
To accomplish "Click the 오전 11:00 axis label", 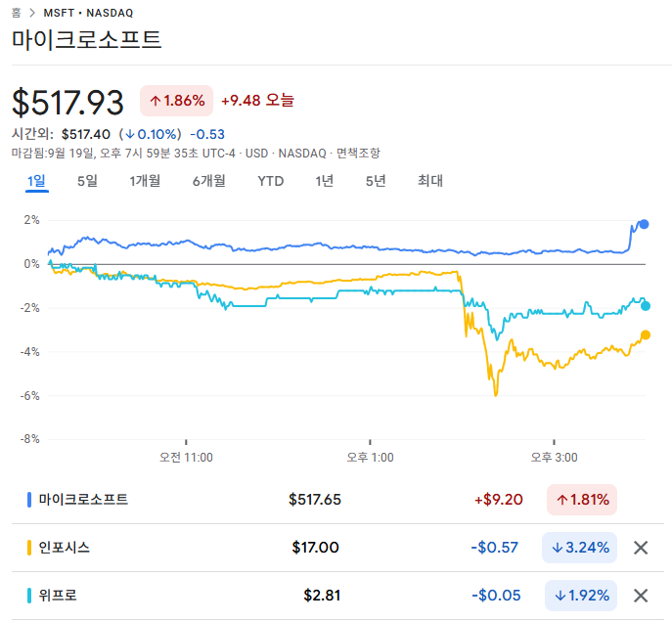I will pos(186,458).
